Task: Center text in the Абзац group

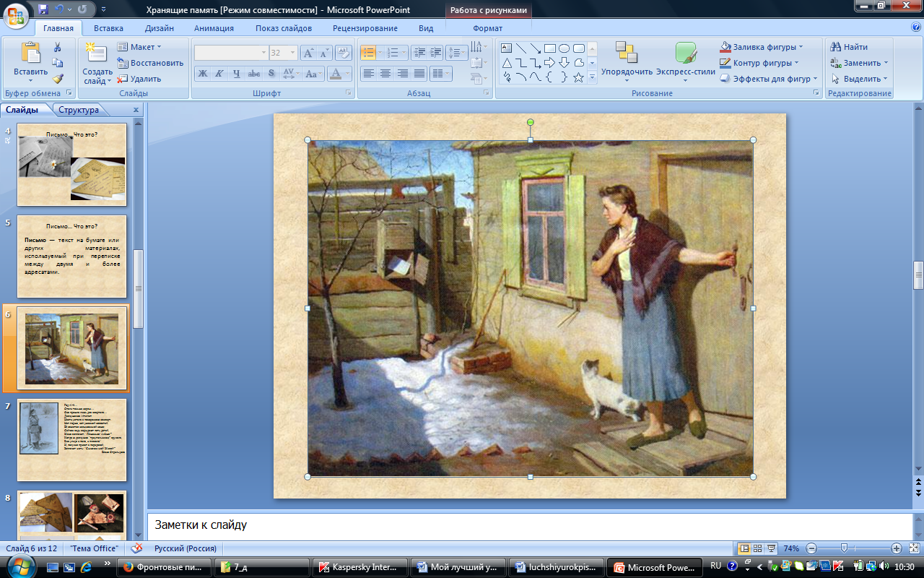Action: pyautogui.click(x=385, y=74)
